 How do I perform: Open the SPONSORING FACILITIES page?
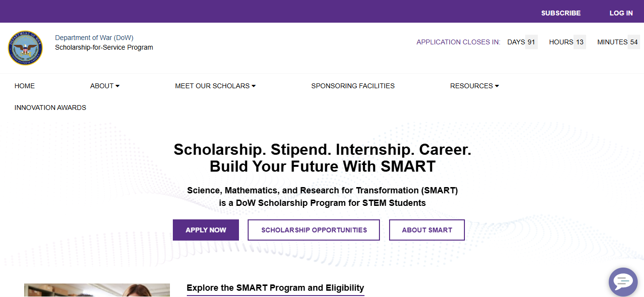click(x=353, y=86)
